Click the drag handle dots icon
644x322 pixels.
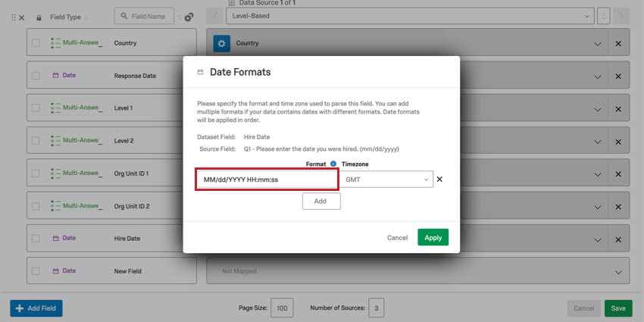tap(14, 17)
